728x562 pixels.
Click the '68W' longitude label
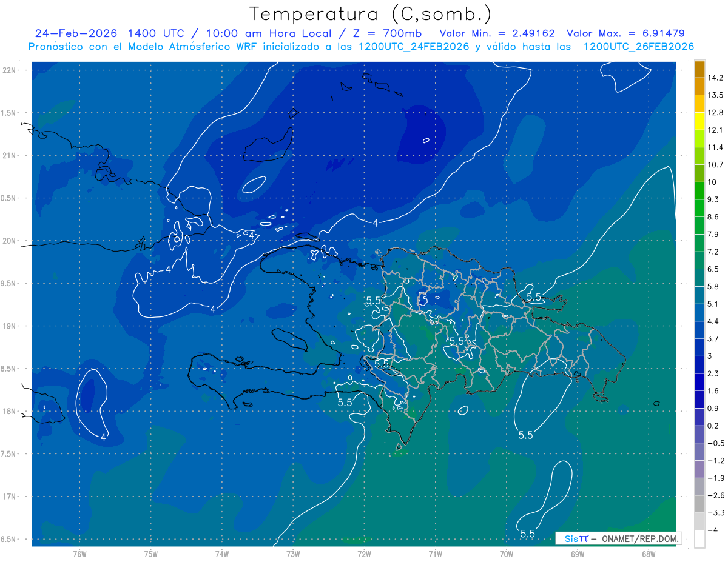649,554
